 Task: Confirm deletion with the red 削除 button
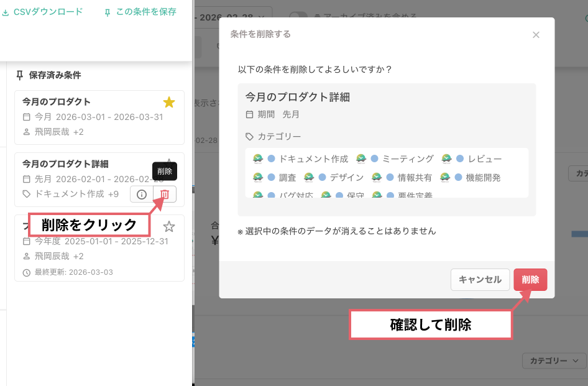click(x=530, y=280)
